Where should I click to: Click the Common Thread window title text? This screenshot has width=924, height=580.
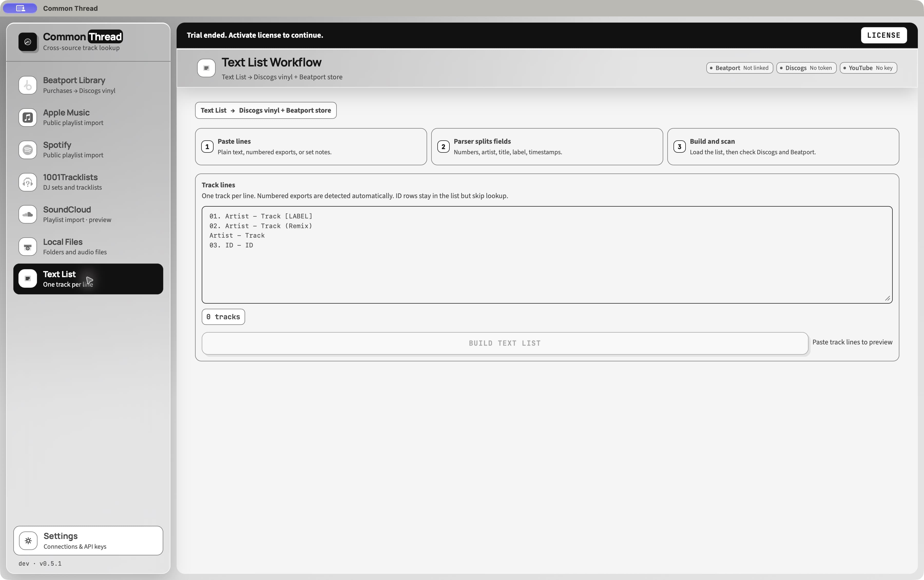click(70, 8)
